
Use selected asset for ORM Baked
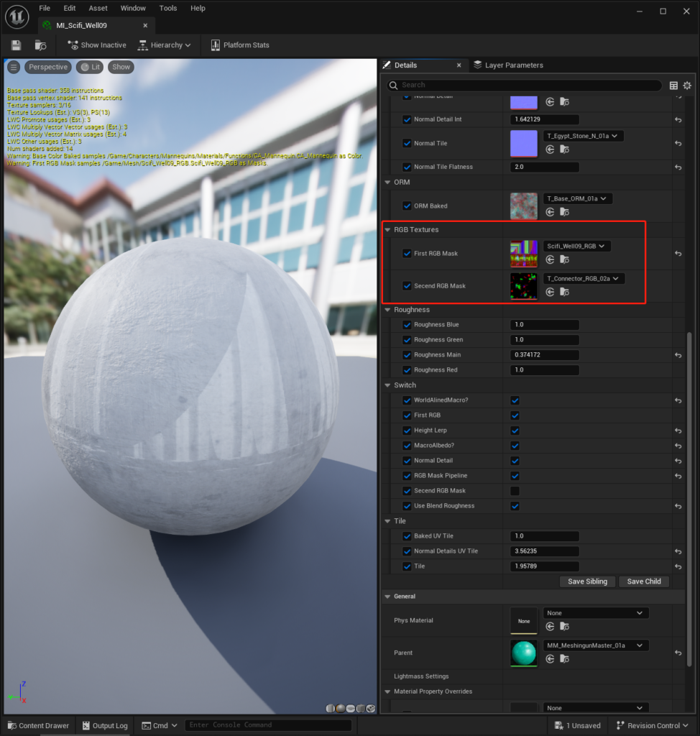coord(550,212)
